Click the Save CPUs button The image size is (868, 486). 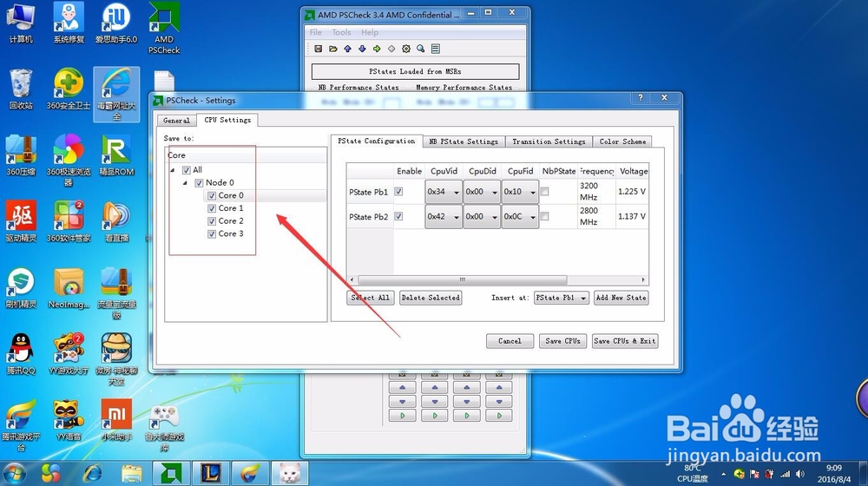[563, 341]
